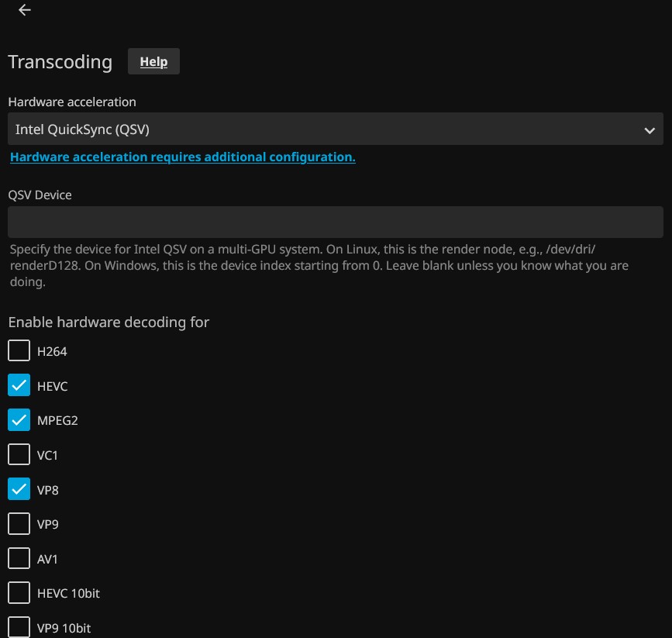Click the "Enable hardware decoding for" heading

coord(109,322)
